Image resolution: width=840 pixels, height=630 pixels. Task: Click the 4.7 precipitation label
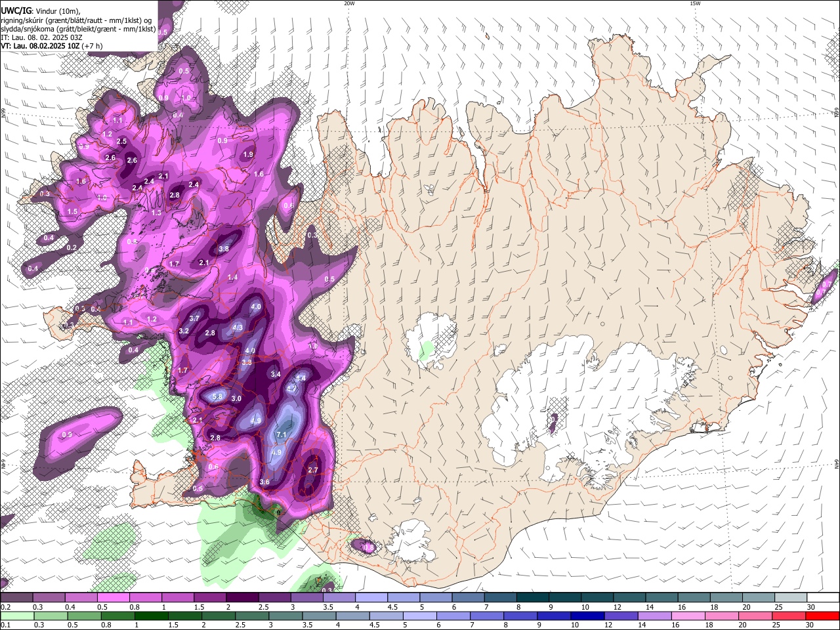coord(292,388)
